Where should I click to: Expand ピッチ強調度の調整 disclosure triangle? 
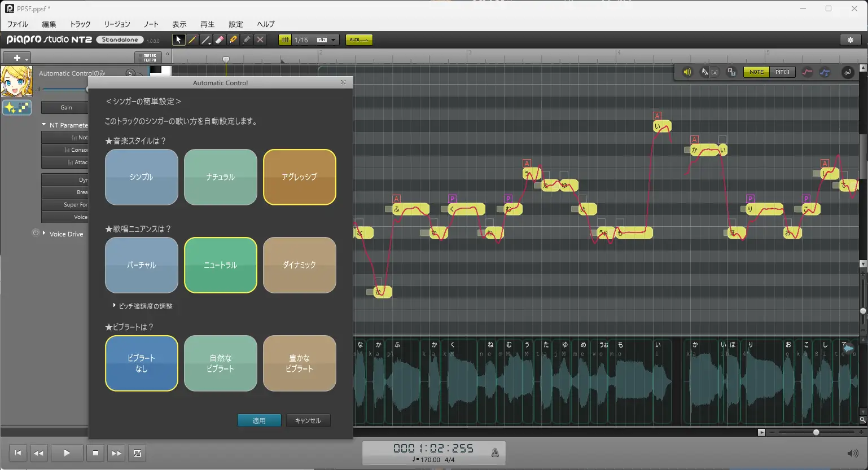click(x=115, y=306)
